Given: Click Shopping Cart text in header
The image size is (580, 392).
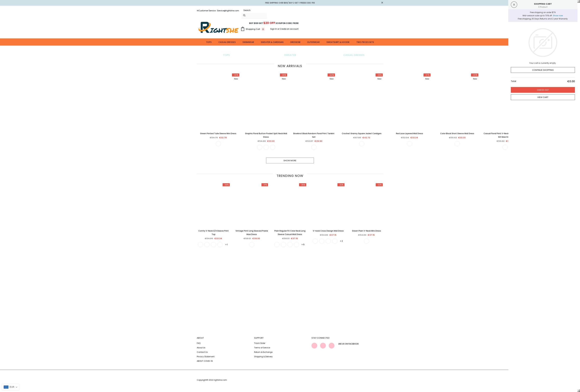Looking at the screenshot, I should coord(253,29).
